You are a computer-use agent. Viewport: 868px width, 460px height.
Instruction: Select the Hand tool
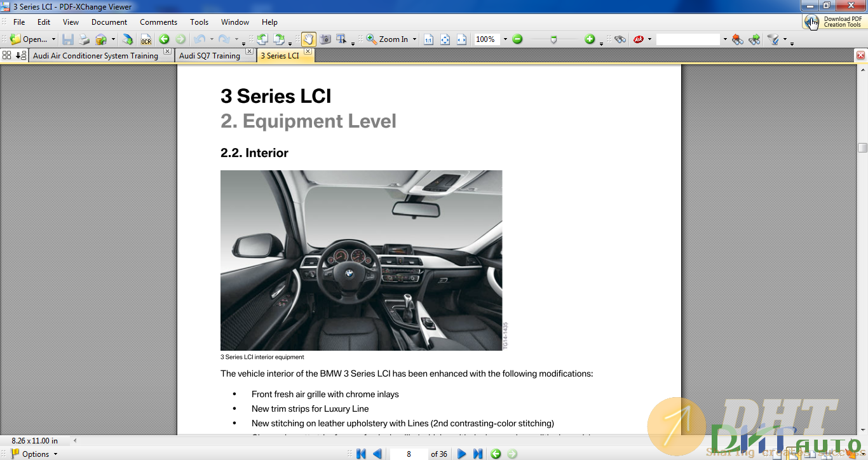[308, 39]
